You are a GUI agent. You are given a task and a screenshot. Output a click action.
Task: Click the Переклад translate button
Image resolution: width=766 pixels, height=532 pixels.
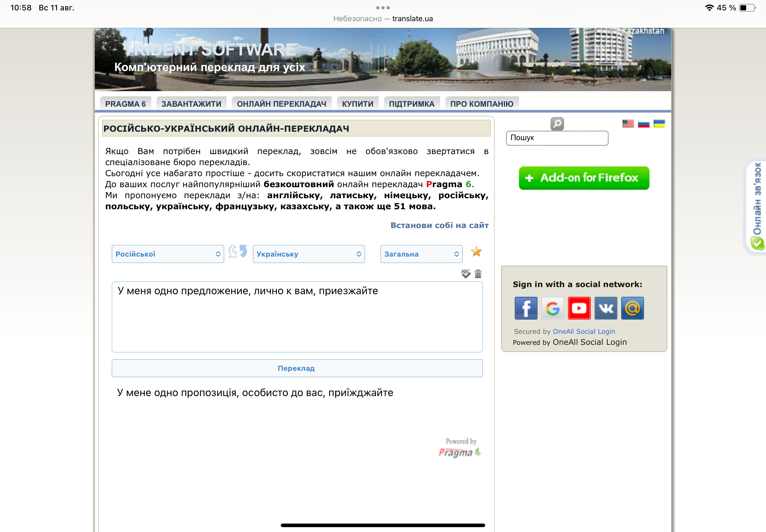pyautogui.click(x=297, y=368)
